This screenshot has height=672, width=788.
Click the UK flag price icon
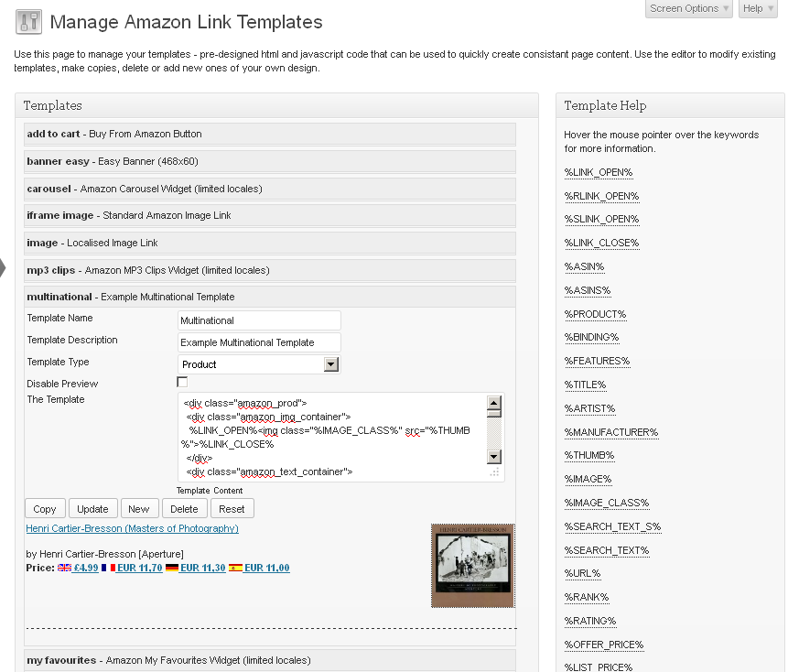[64, 568]
